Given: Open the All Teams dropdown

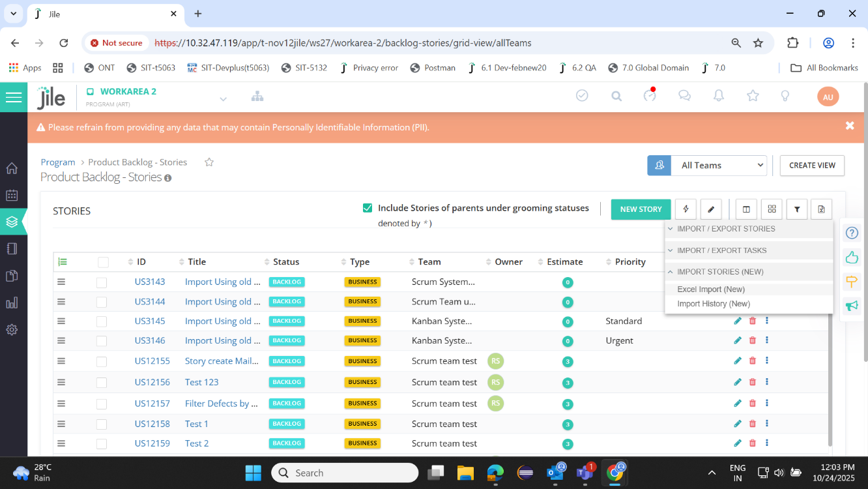Looking at the screenshot, I should click(x=719, y=166).
